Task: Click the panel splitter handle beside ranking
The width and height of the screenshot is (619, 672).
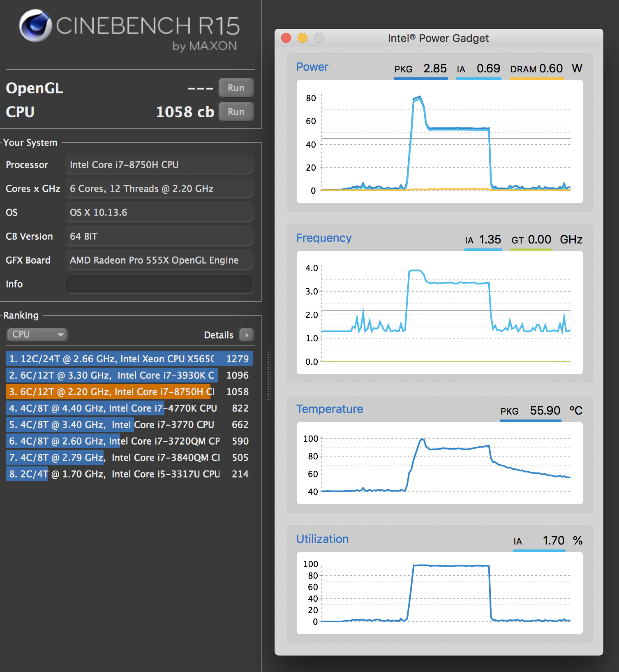Action: (269, 375)
